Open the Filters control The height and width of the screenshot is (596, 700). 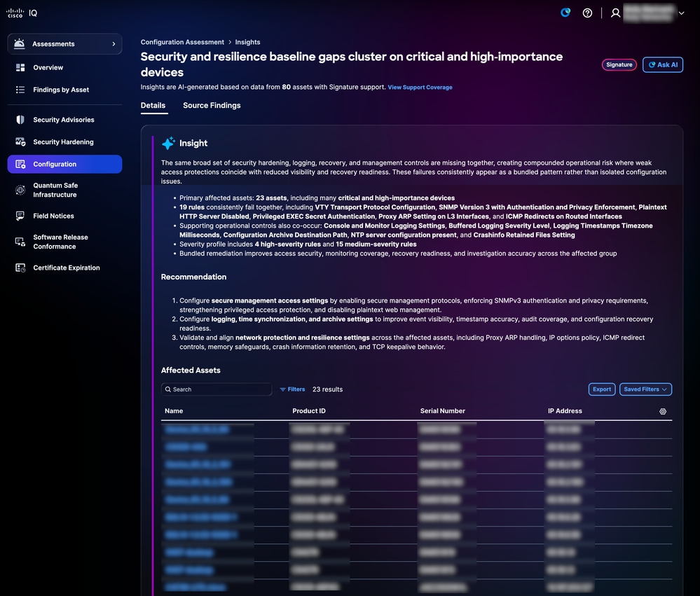(292, 389)
